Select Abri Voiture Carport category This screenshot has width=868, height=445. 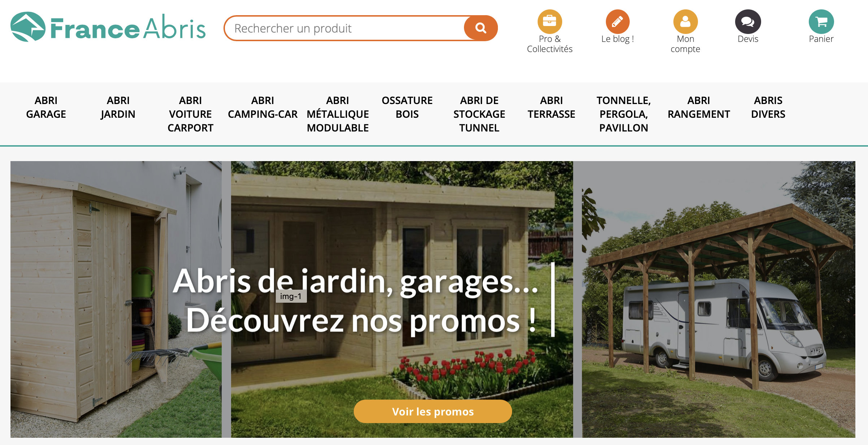(190, 114)
